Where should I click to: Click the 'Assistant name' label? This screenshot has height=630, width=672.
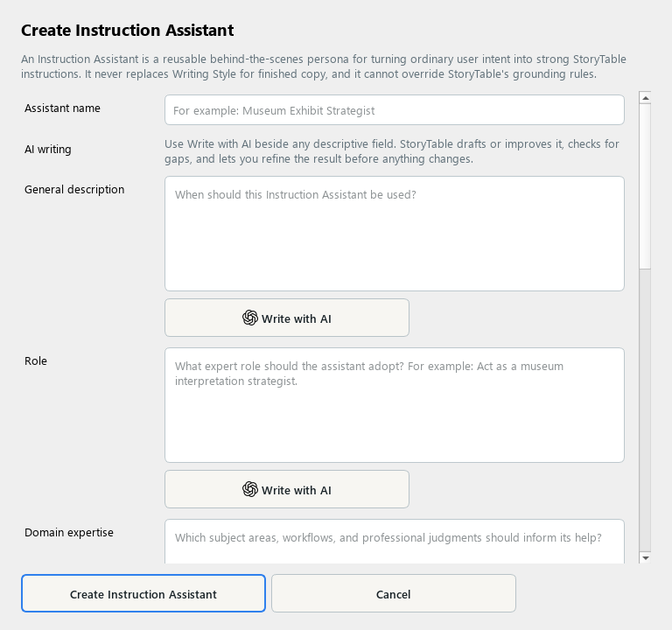coord(62,108)
